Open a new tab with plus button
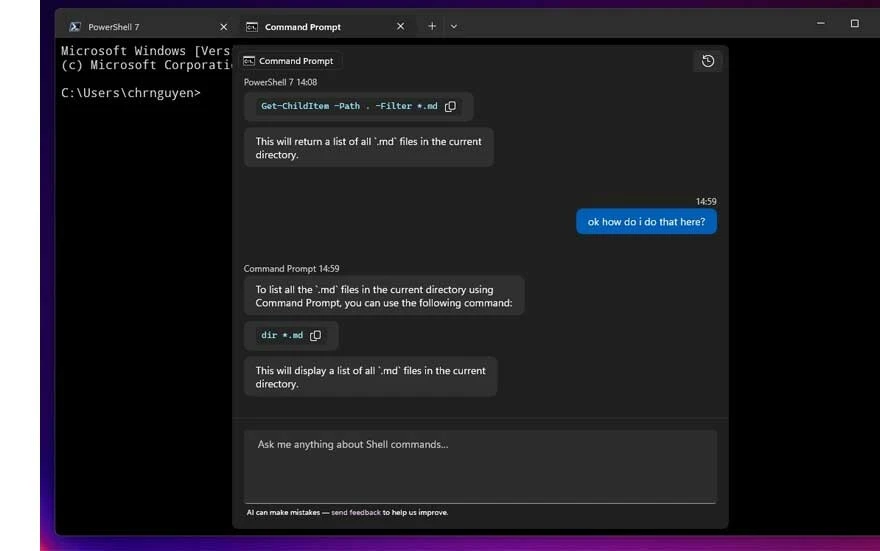 point(432,26)
